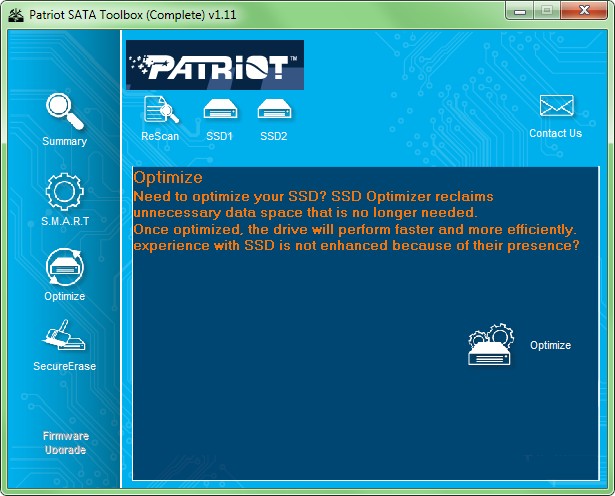The image size is (615, 496).
Task: Minimize the Patriot SATA Toolbox window
Action: pos(520,11)
